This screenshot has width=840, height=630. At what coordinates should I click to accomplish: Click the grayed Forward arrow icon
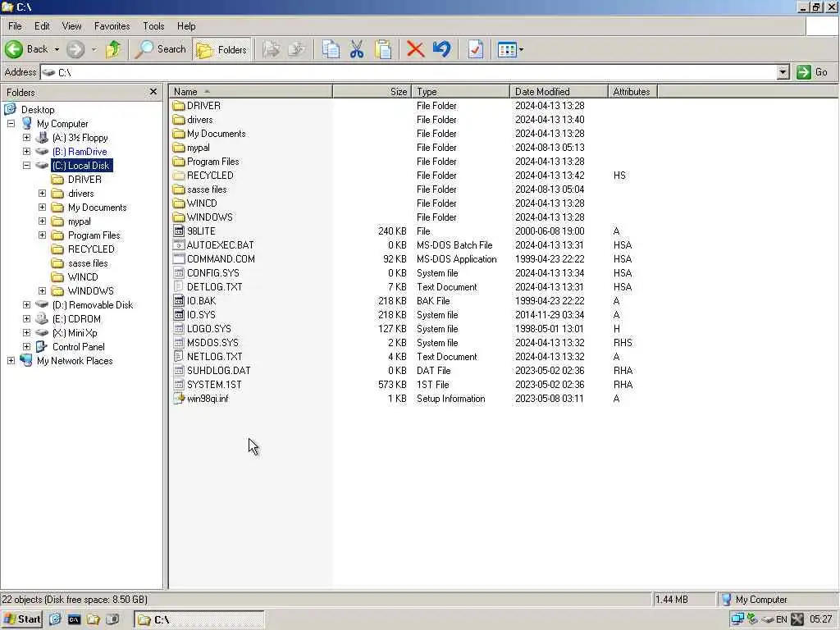(75, 49)
